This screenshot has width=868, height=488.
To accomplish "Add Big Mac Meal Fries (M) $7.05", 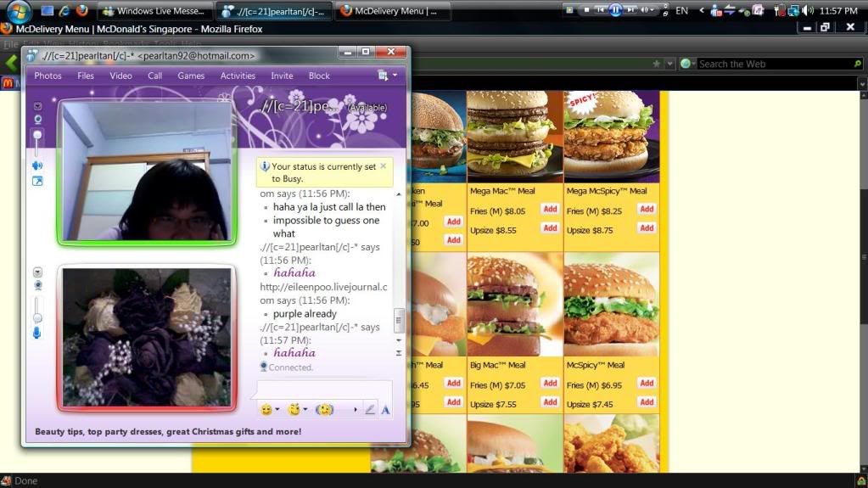I will point(550,383).
